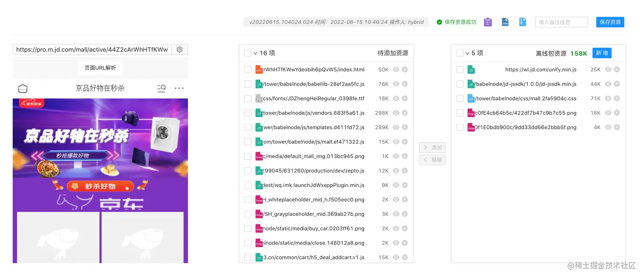Focus the 填入备注信息 remark field
Screen dimensions: 644x278
pos(561,22)
